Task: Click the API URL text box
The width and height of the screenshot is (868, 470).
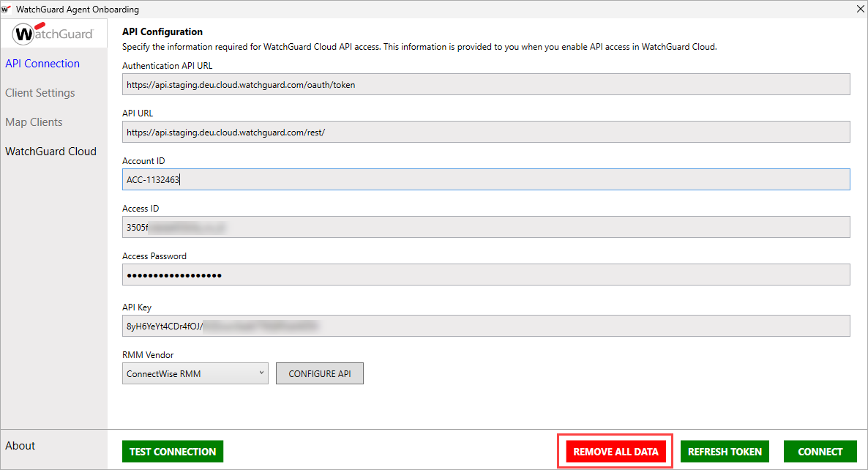Action: tap(485, 131)
